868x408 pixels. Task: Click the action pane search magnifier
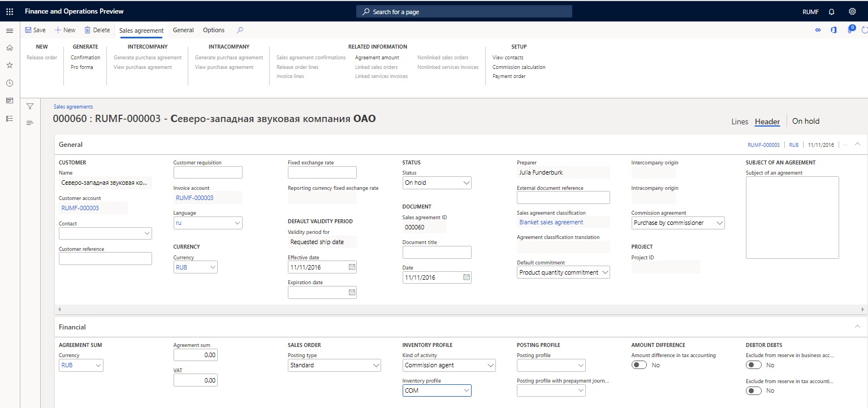coord(240,30)
